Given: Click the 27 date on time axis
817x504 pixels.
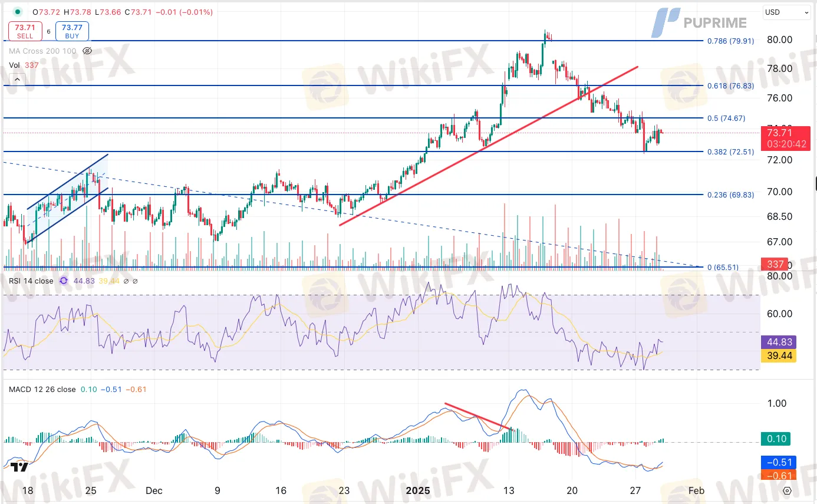Looking at the screenshot, I should coord(635,490).
